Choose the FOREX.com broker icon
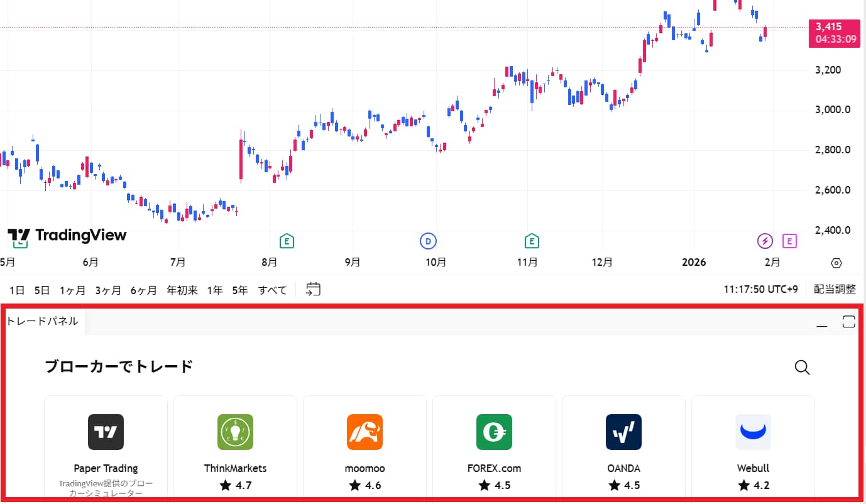 (494, 432)
